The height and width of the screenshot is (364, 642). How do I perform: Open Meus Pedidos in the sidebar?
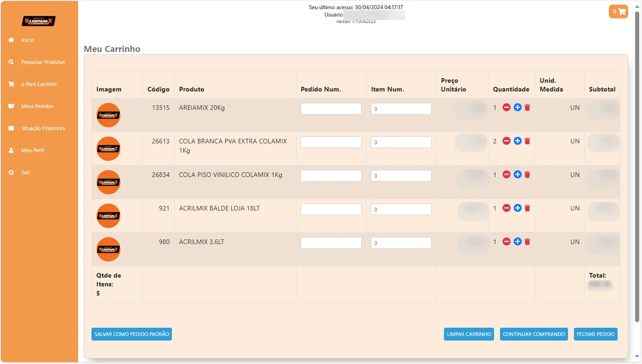[37, 106]
